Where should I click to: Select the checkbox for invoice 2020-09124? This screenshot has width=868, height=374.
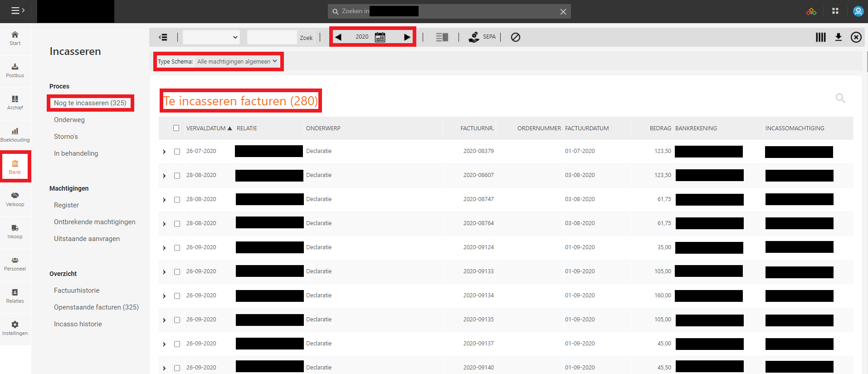point(177,248)
